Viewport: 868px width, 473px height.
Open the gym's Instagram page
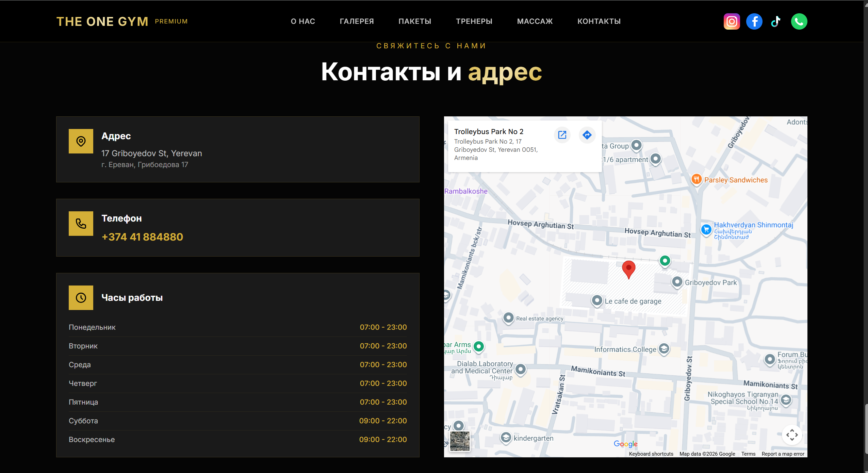pos(731,21)
